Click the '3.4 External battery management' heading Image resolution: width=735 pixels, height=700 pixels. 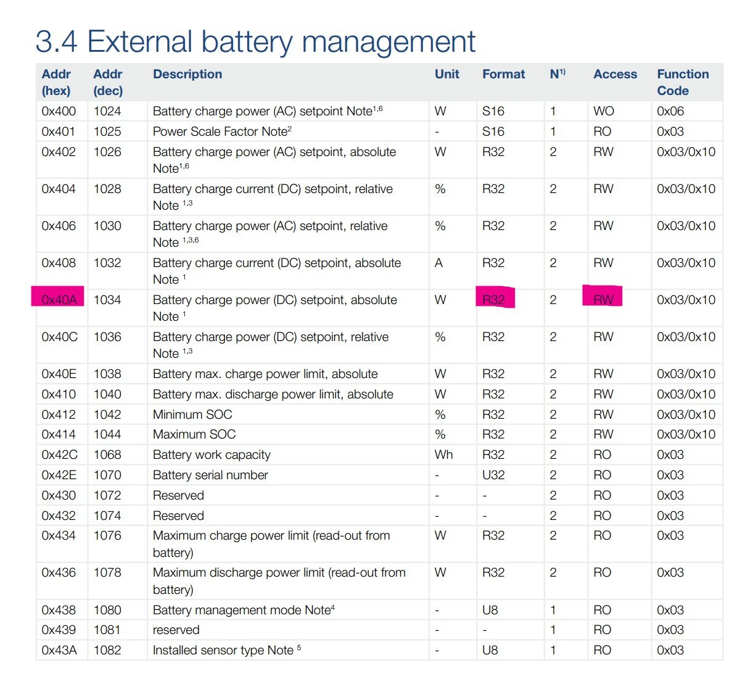point(255,42)
